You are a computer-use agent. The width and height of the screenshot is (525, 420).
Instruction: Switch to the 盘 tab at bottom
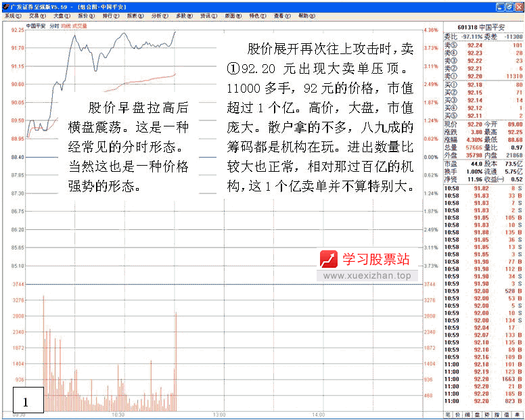pos(477,415)
